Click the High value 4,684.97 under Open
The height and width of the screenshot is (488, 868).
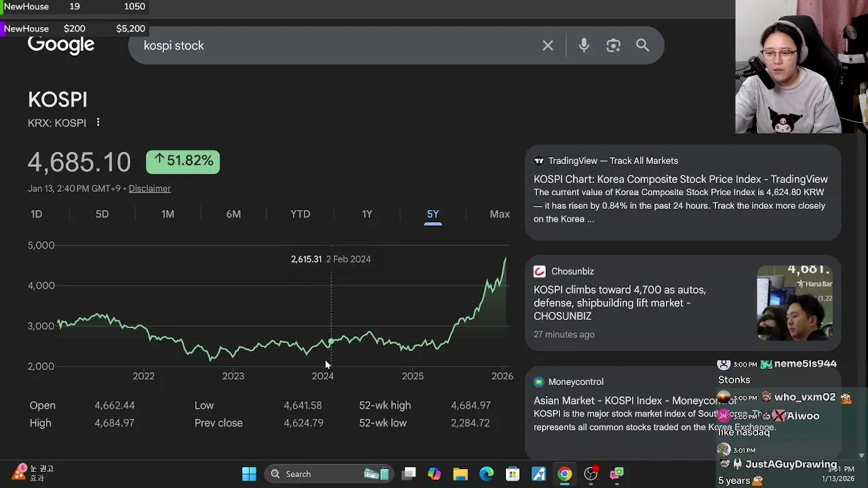[115, 423]
